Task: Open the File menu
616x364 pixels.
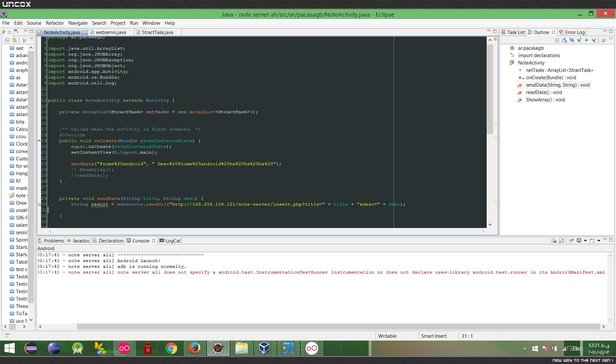Action: (x=6, y=23)
